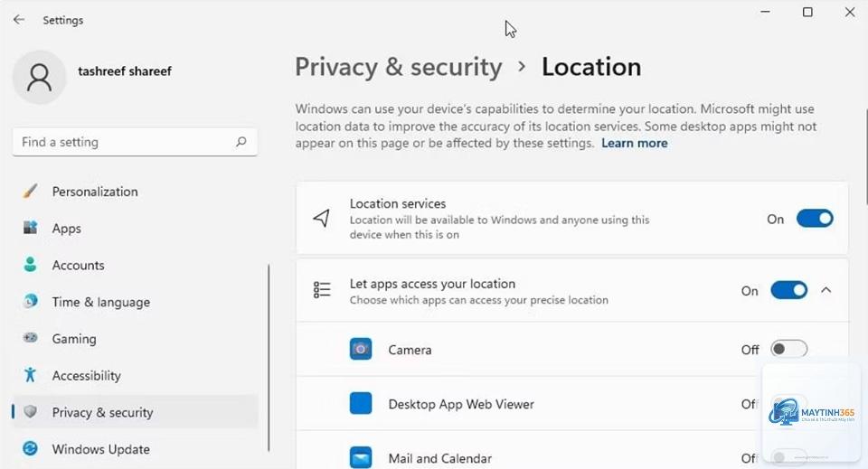Click the Accounts person icon
868x469 pixels.
click(x=31, y=265)
